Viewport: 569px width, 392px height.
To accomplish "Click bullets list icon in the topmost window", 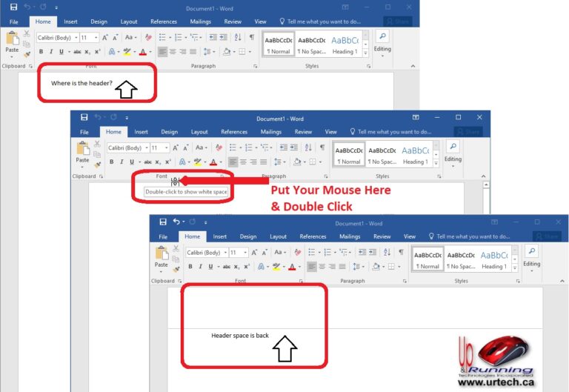I will click(x=162, y=37).
